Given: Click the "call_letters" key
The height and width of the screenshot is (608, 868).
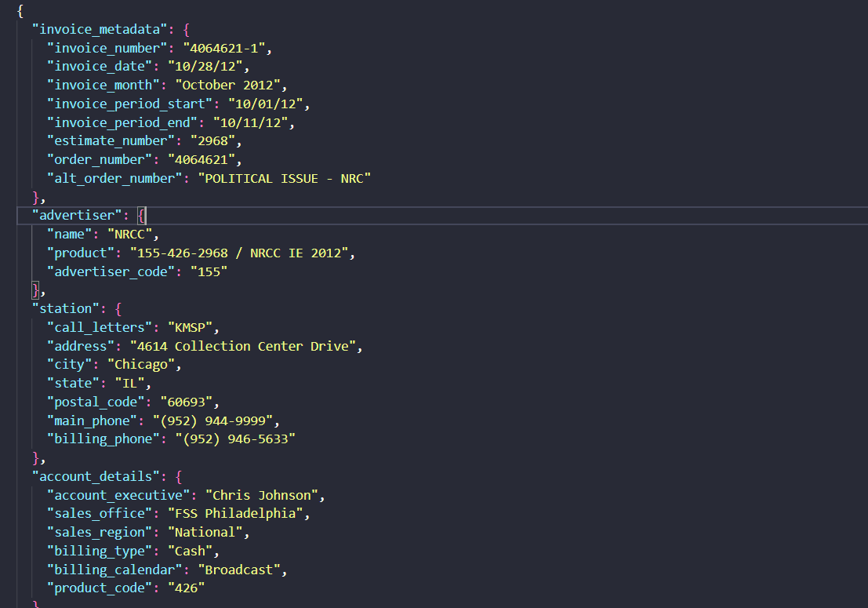Looking at the screenshot, I should pos(100,328).
